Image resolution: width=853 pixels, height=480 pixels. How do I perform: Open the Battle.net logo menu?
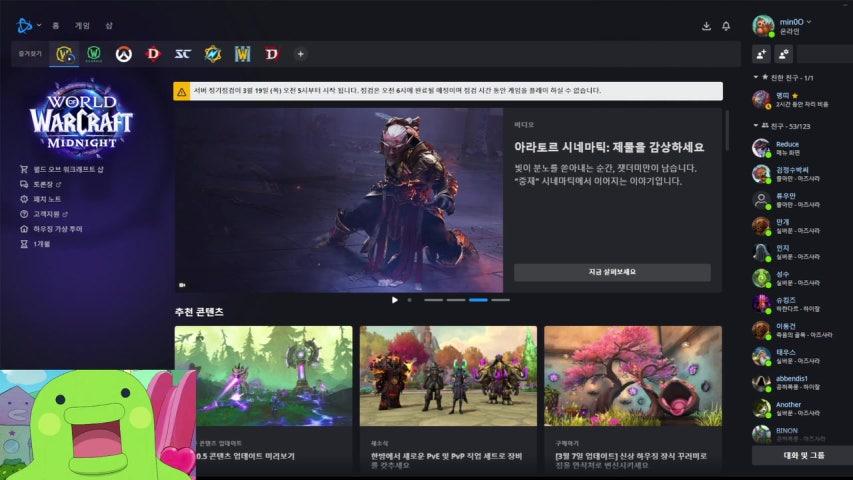[24, 26]
